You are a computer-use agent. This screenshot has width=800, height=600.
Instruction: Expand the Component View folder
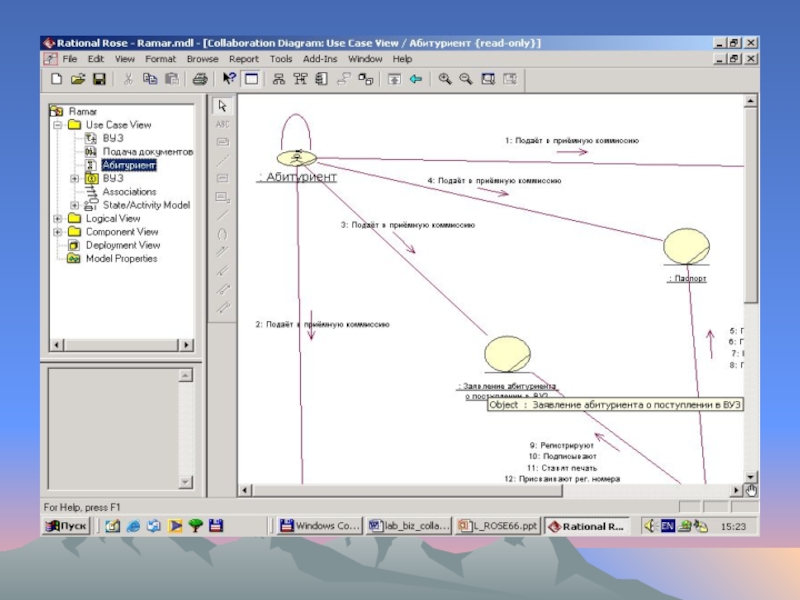click(x=59, y=231)
